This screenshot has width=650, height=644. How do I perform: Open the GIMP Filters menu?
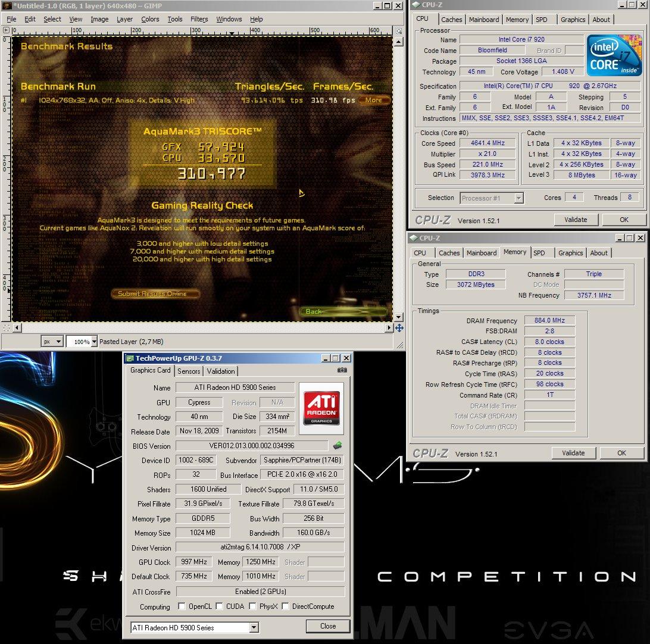tap(199, 19)
